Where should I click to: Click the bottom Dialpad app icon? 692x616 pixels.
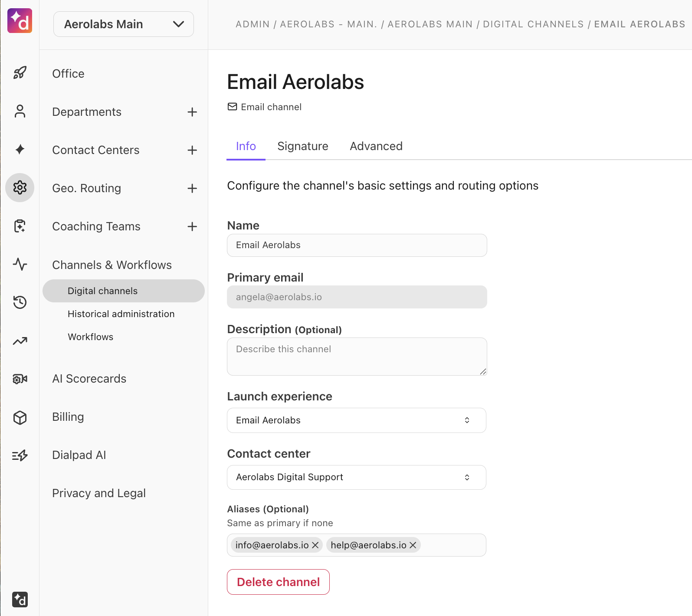pos(20,600)
